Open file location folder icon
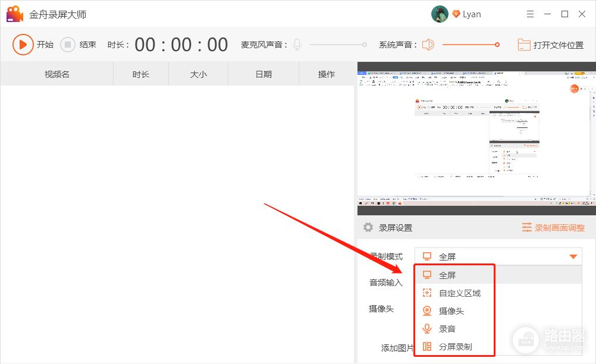 [x=523, y=45]
